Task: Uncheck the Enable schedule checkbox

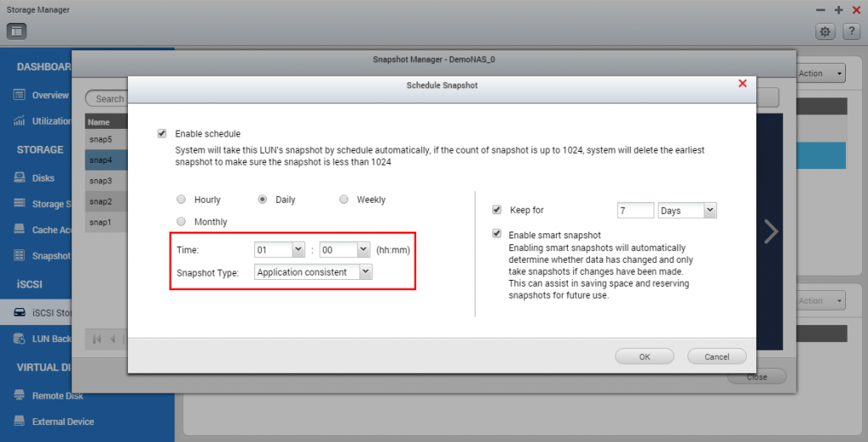Action: (x=162, y=133)
